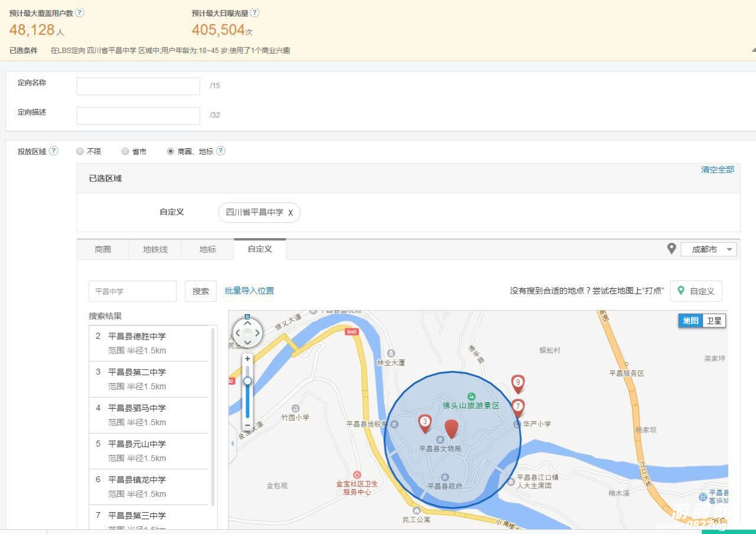Screen dimensions: 756x534
Task: Select result 平昌县第三中学
Action: (x=149, y=518)
